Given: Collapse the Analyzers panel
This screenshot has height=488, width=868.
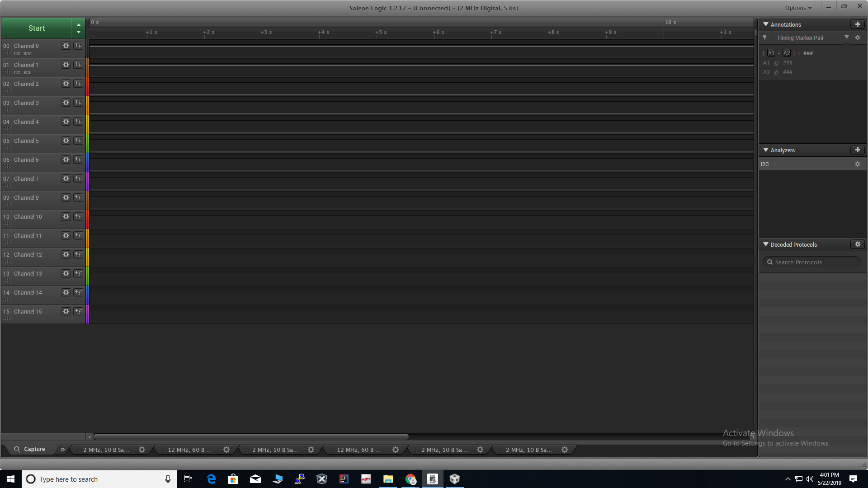Looking at the screenshot, I should coord(766,150).
